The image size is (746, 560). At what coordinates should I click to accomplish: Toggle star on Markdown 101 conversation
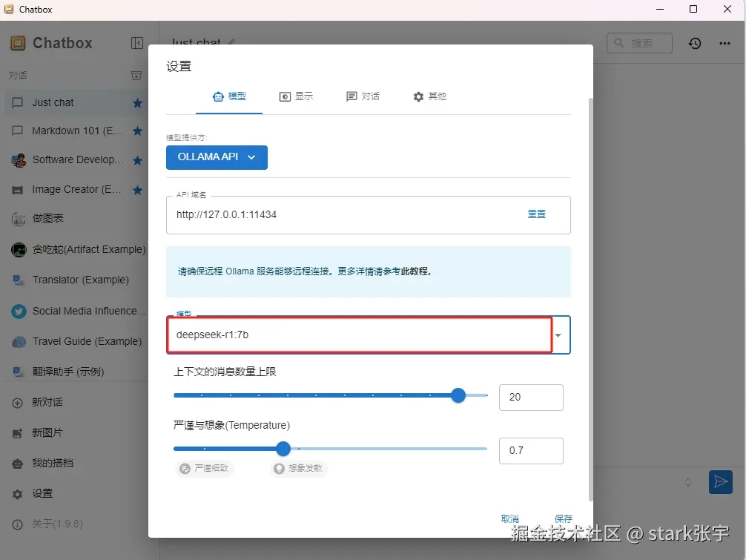point(137,131)
